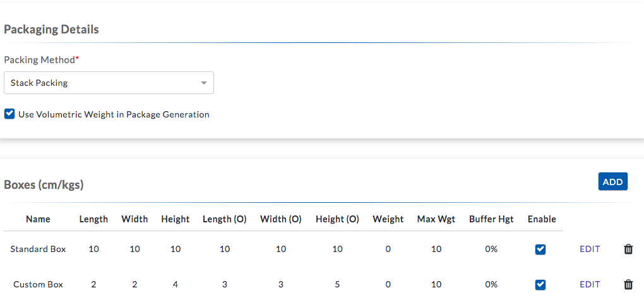
Task: Click the Width (O) column header
Action: pyautogui.click(x=281, y=219)
